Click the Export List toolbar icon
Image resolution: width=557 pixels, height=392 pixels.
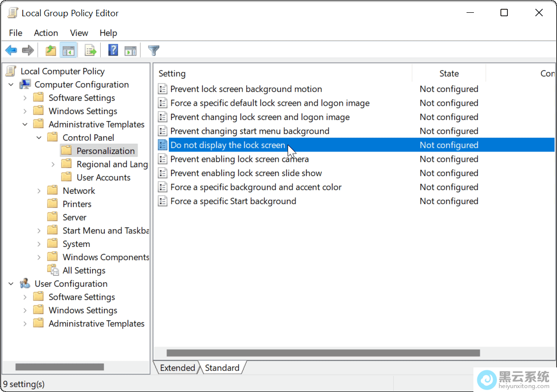tap(90, 50)
